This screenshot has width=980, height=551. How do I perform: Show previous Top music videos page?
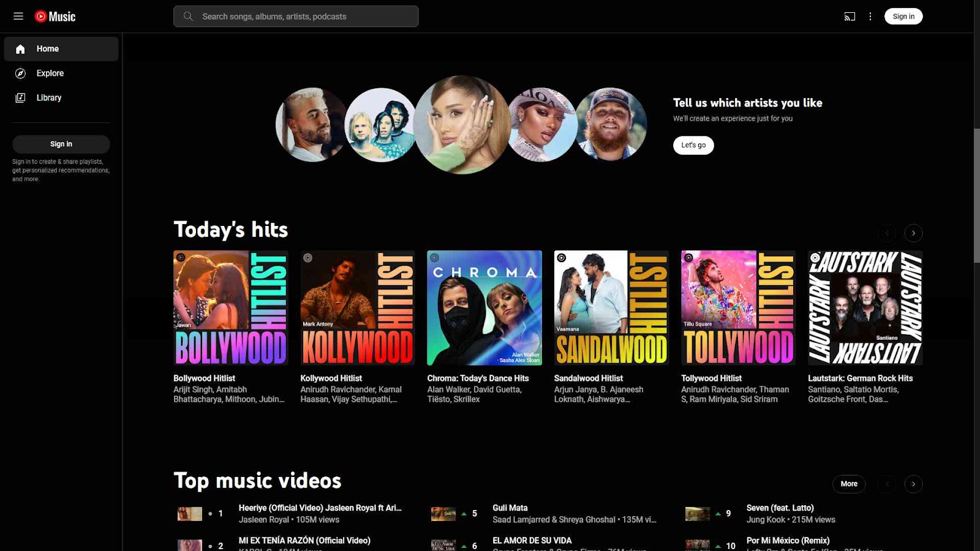pyautogui.click(x=888, y=484)
